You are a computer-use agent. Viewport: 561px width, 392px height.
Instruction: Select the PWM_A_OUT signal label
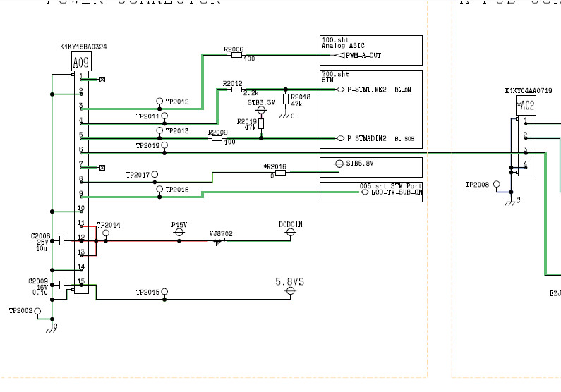(x=363, y=56)
